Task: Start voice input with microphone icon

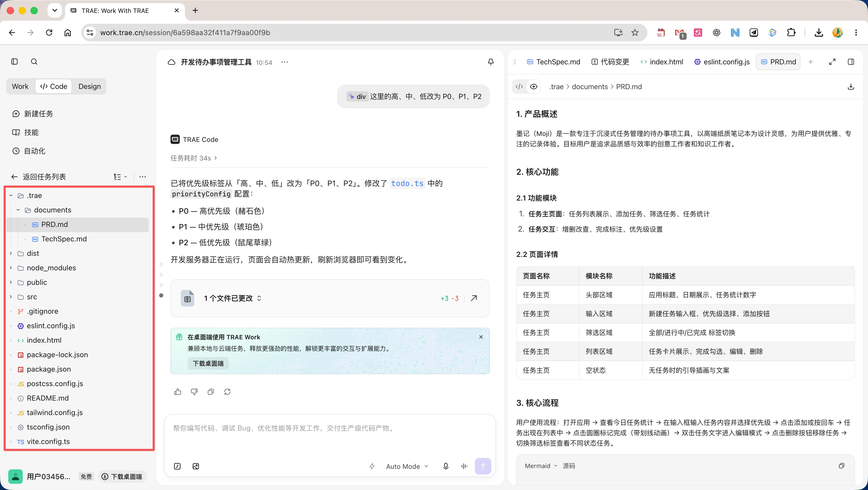Action: tap(445, 466)
